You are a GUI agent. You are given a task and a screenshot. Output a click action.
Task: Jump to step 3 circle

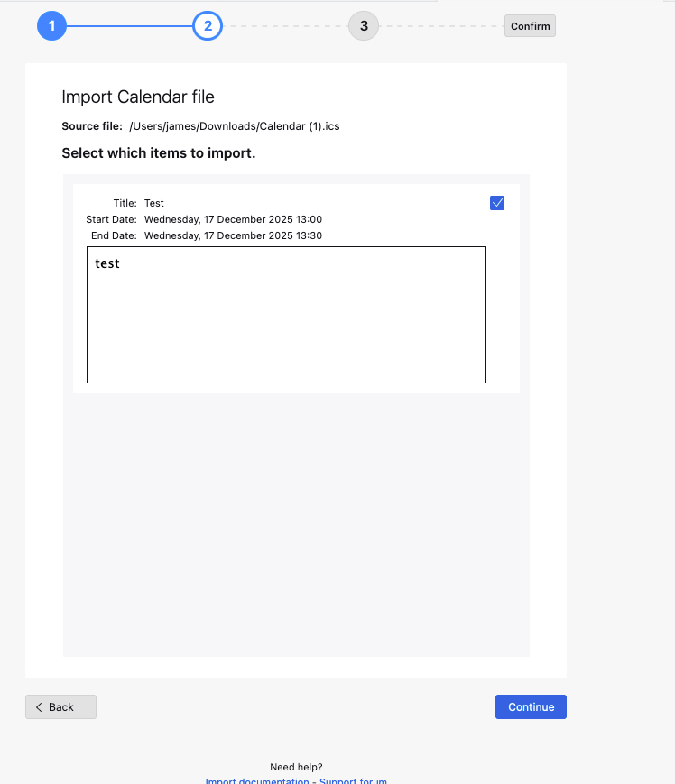(364, 26)
